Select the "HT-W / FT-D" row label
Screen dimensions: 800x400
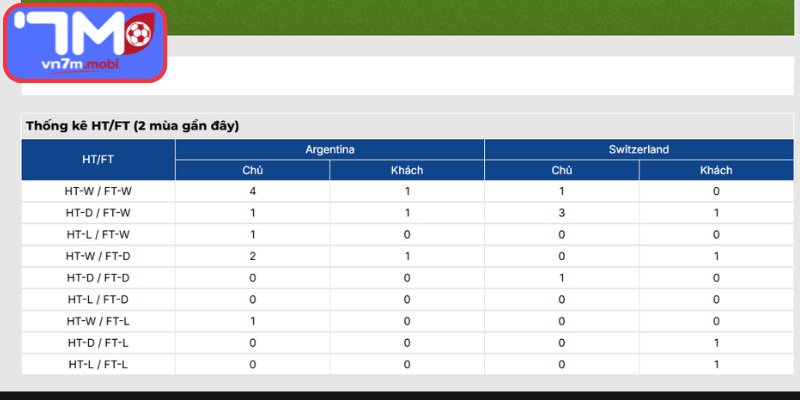click(98, 257)
